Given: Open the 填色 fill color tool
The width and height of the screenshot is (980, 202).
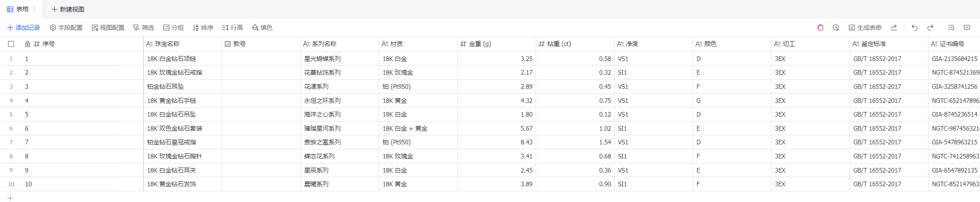Looking at the screenshot, I should click(262, 28).
